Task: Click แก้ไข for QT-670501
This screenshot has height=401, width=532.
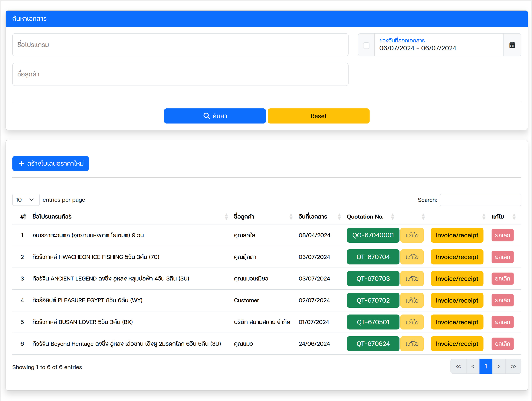Action: click(412, 322)
